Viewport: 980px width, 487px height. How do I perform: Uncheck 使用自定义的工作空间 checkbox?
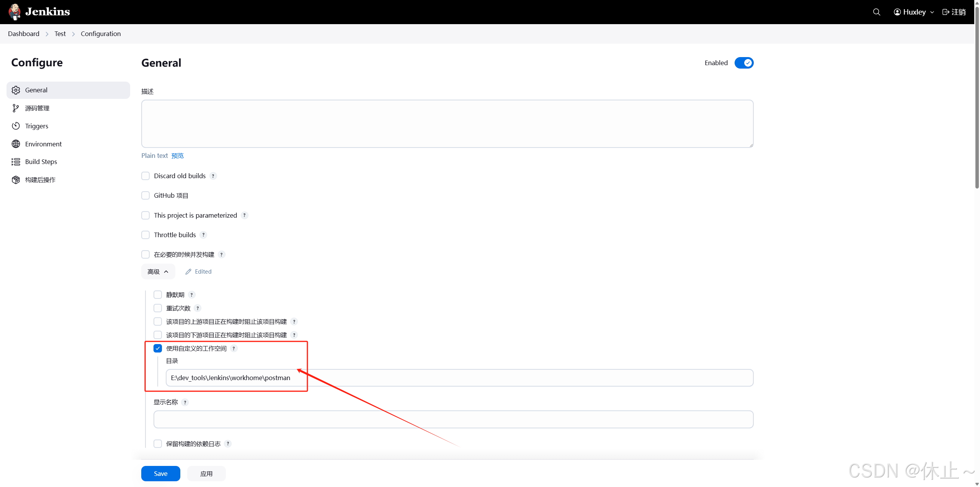pyautogui.click(x=158, y=348)
